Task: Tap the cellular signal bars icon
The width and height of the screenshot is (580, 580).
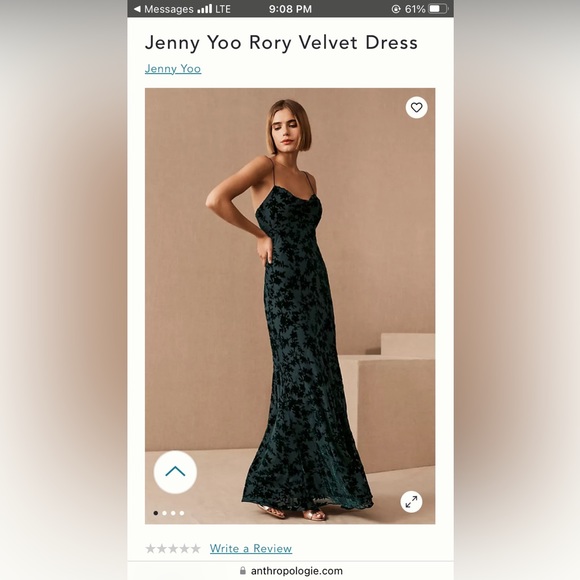Action: coord(205,9)
